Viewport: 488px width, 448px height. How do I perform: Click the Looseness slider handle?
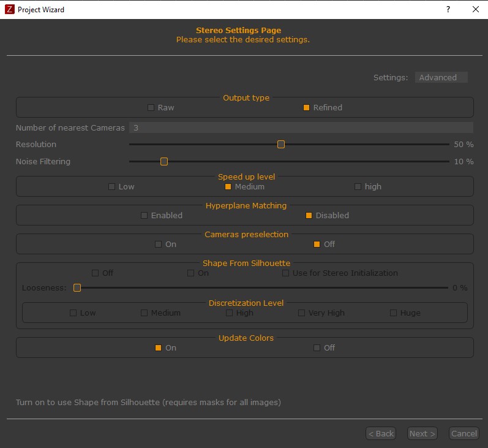[x=77, y=287]
